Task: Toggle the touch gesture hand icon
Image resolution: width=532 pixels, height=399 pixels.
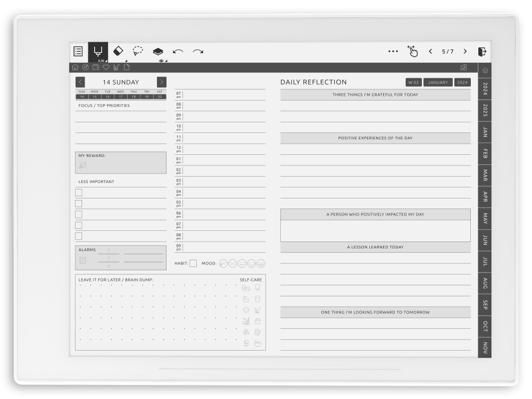Action: pyautogui.click(x=413, y=51)
